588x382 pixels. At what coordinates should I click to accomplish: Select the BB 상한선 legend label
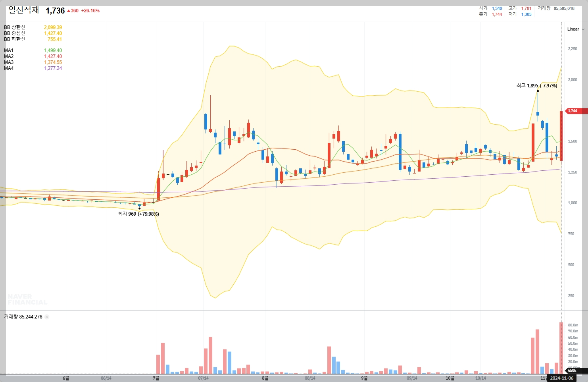pos(15,27)
